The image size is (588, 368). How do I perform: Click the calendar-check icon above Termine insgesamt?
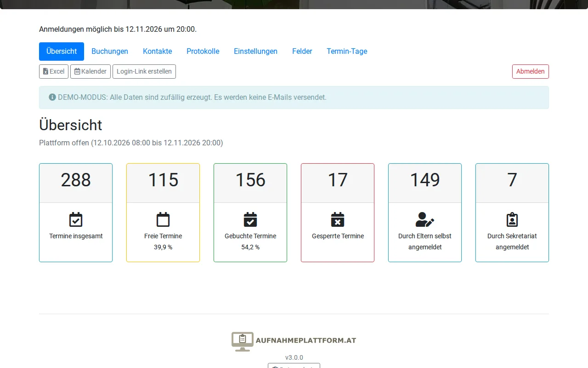pyautogui.click(x=76, y=220)
